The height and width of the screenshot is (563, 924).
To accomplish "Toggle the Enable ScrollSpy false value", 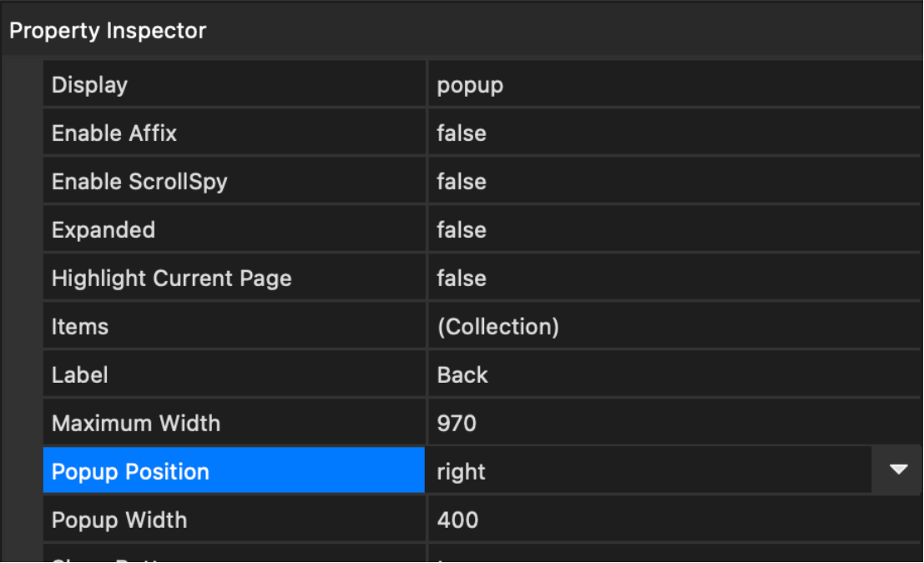I will coord(462,181).
